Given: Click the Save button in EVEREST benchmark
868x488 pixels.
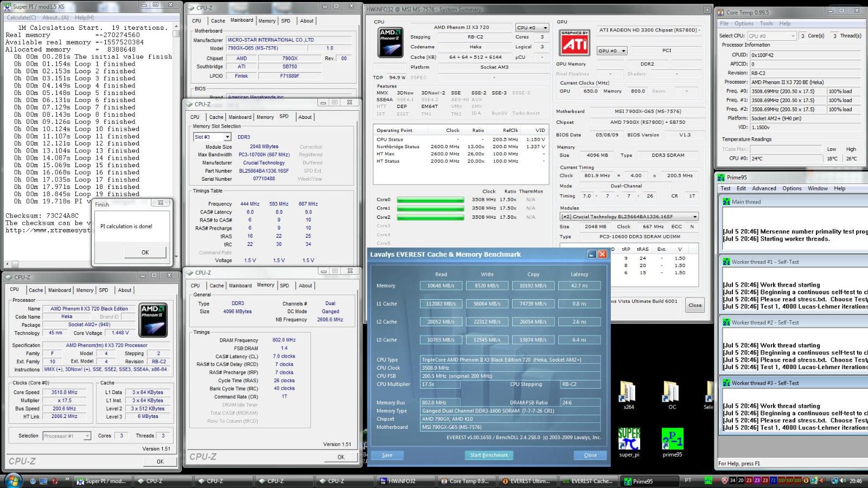Looking at the screenshot, I should (x=387, y=455).
